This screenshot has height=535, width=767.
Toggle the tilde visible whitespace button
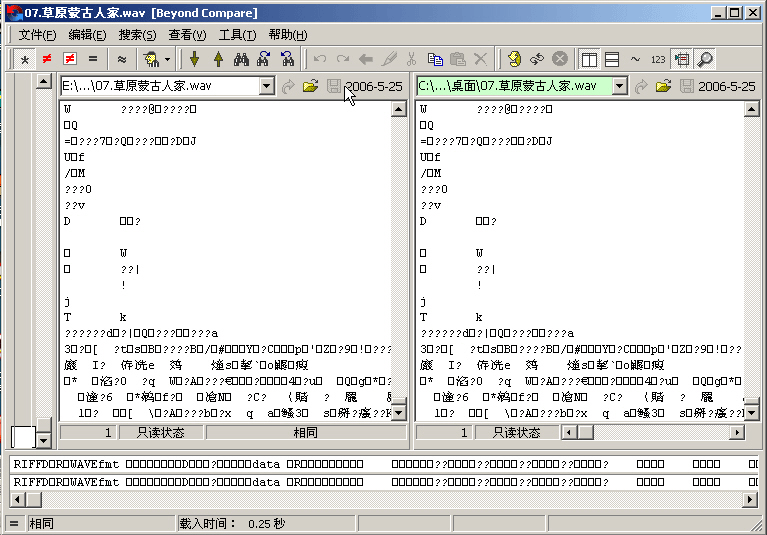coord(635,59)
